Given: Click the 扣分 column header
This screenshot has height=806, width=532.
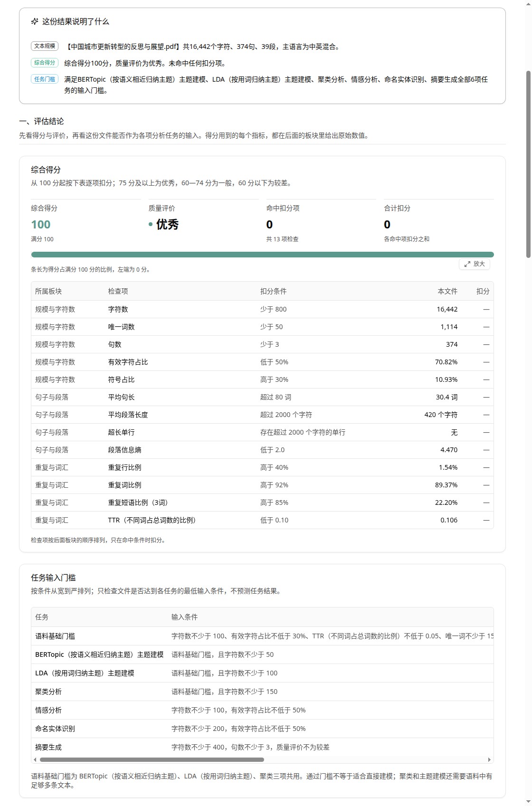Looking at the screenshot, I should click(x=483, y=291).
